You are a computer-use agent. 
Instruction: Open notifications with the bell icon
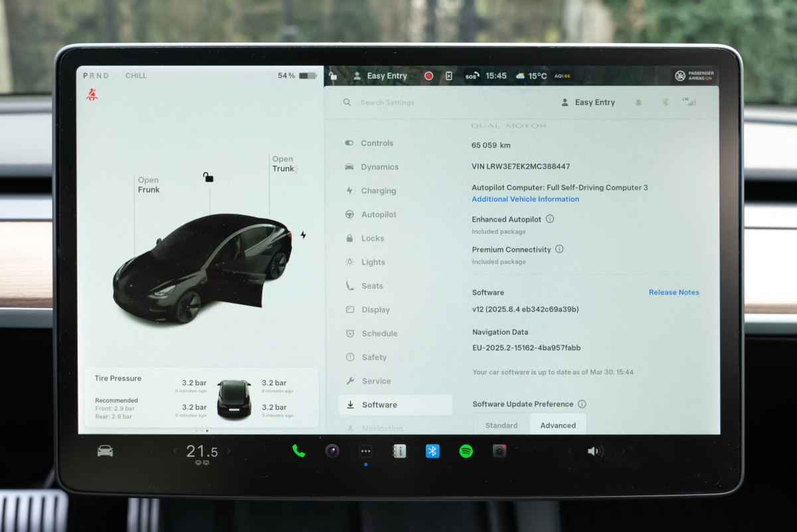coord(638,102)
